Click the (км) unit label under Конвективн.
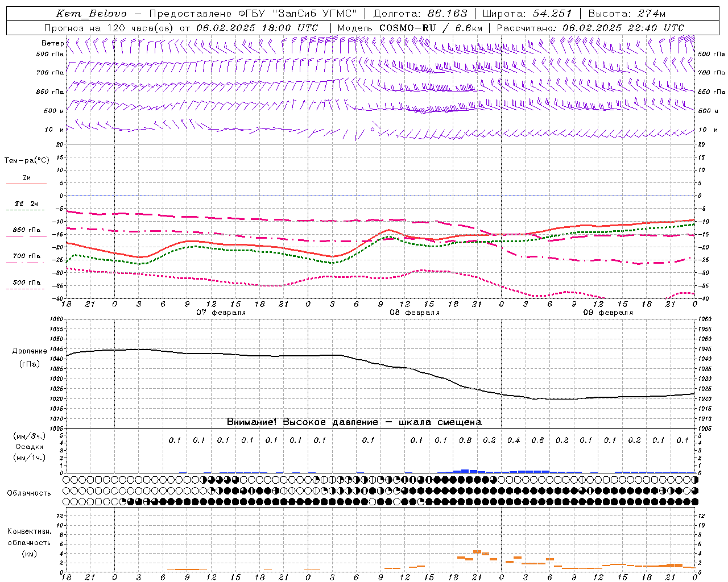 tap(30, 554)
